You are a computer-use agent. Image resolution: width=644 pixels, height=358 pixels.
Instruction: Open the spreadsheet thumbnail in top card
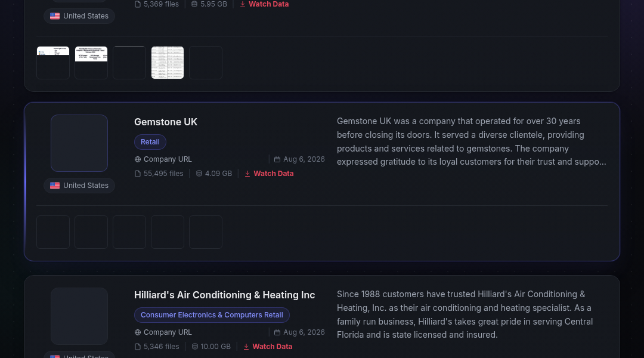pos(168,63)
